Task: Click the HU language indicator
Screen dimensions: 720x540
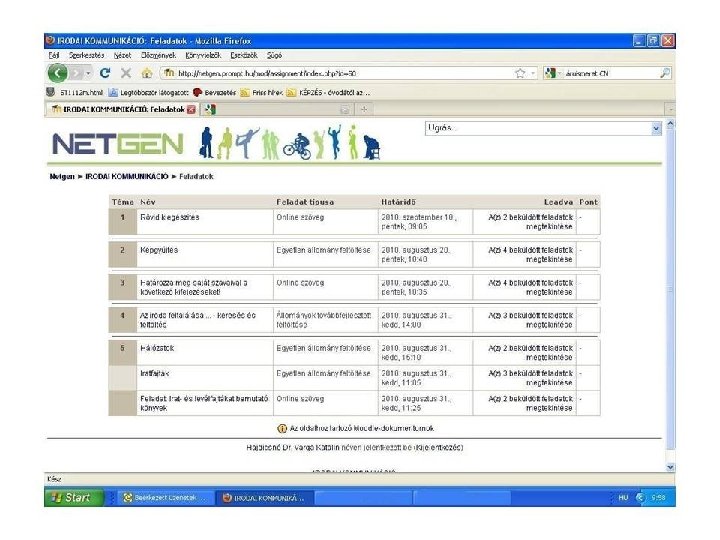Action: click(x=623, y=498)
